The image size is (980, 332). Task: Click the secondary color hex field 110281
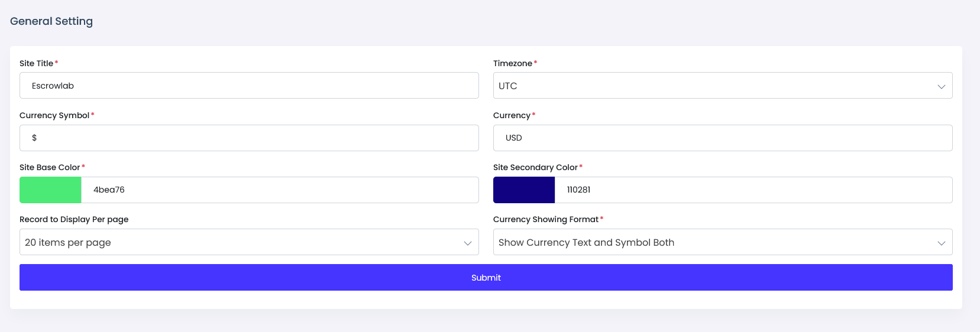[752, 190]
